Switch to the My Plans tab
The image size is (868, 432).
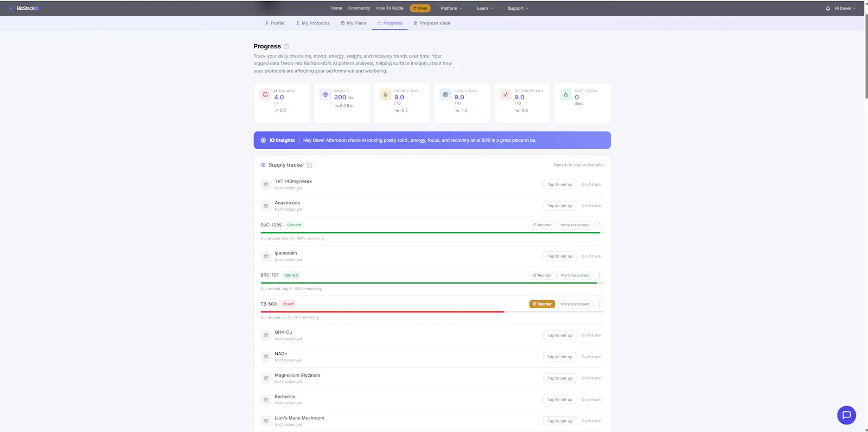click(x=353, y=23)
